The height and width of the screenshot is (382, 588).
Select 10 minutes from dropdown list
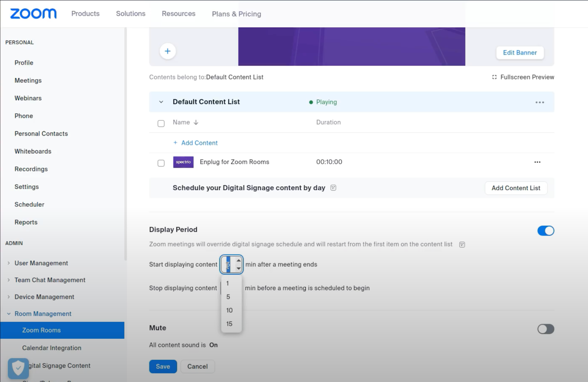232,310
